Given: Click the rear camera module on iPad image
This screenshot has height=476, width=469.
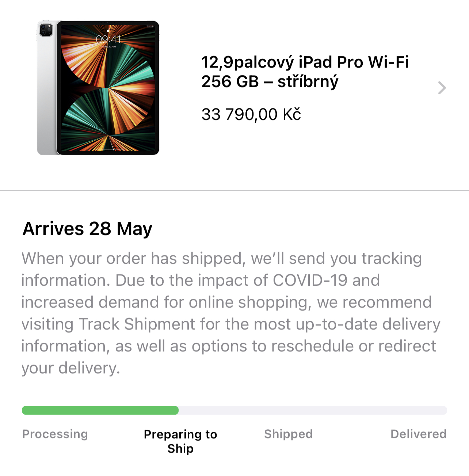Looking at the screenshot, I should coord(46,30).
